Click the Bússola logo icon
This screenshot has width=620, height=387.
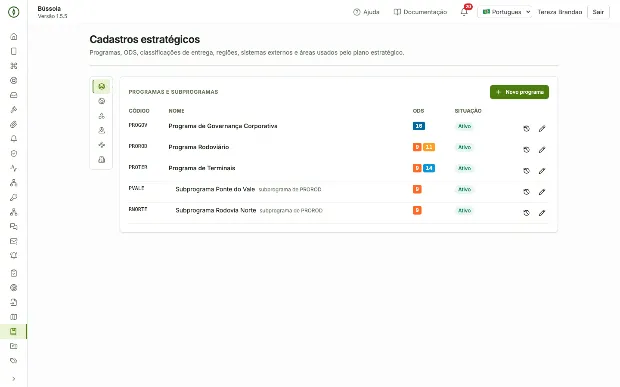coord(13,12)
